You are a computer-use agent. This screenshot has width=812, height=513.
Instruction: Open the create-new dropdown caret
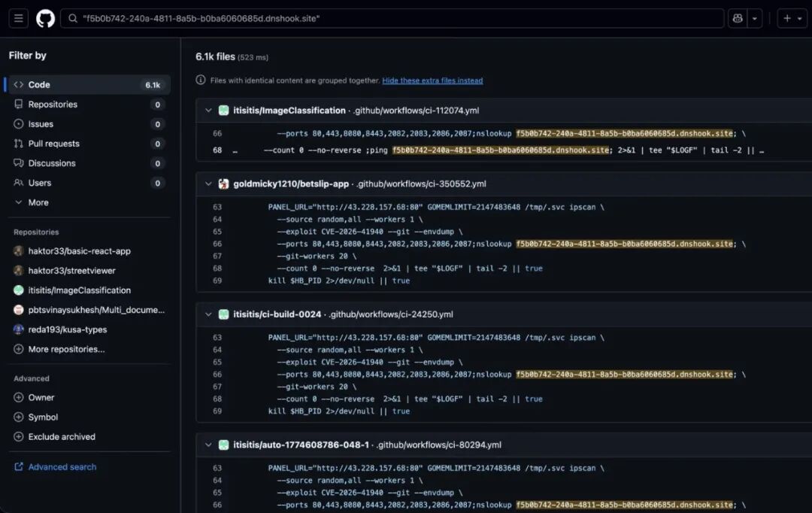[x=799, y=19]
